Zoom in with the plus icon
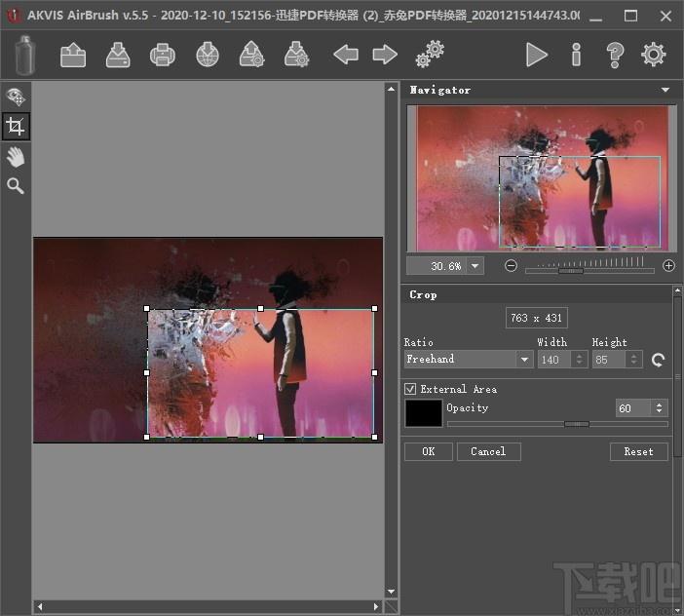This screenshot has width=684, height=616. coord(668,266)
